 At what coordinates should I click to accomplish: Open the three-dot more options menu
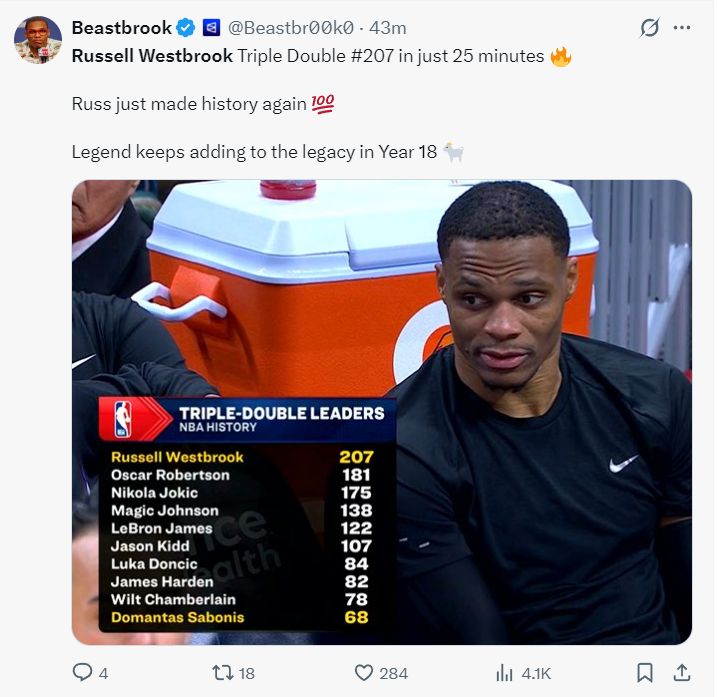682,28
